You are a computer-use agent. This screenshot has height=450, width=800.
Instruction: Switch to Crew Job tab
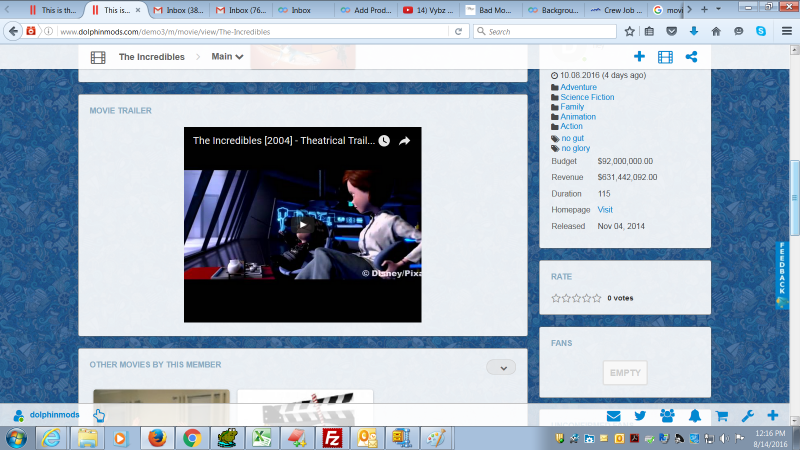[614, 10]
